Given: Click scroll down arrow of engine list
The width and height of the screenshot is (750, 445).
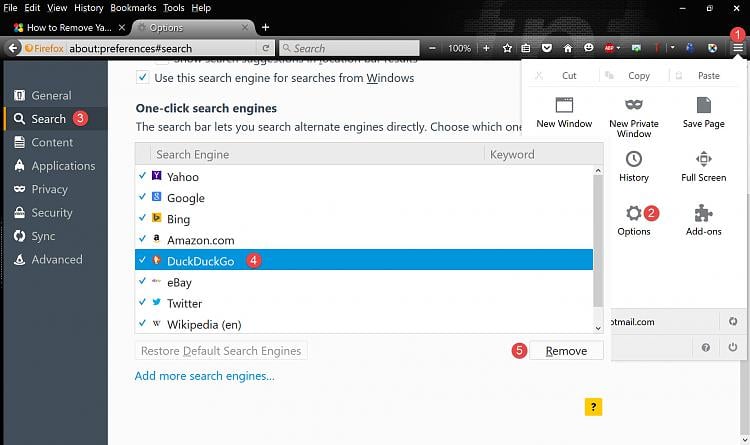Looking at the screenshot, I should point(598,328).
